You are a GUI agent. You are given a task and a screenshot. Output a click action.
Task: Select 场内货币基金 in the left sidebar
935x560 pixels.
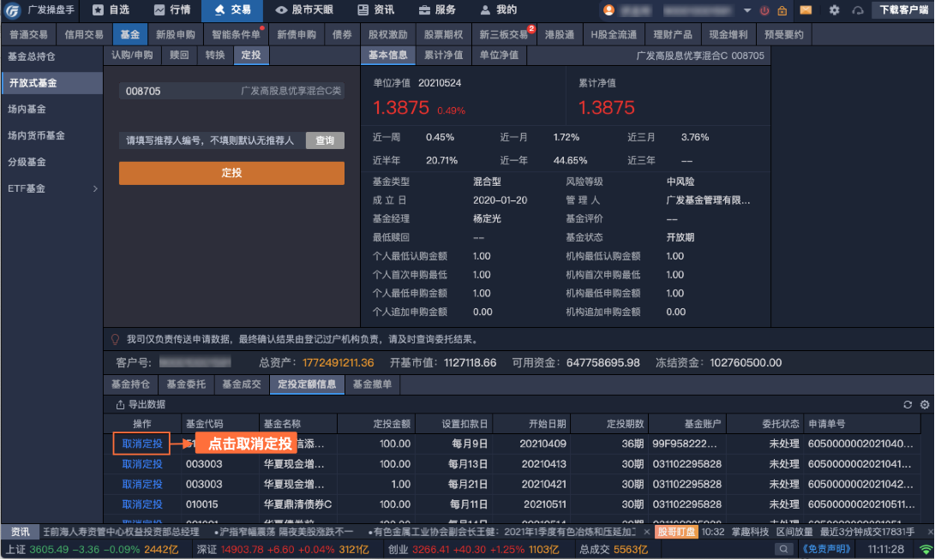click(x=36, y=135)
